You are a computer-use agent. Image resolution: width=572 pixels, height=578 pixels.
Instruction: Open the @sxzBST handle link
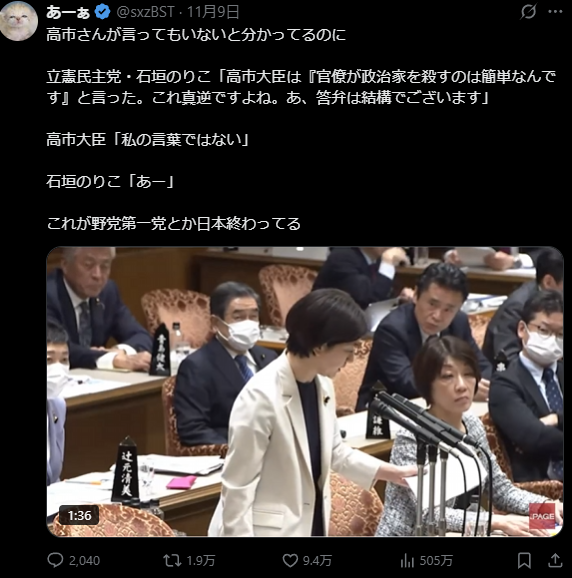point(145,12)
